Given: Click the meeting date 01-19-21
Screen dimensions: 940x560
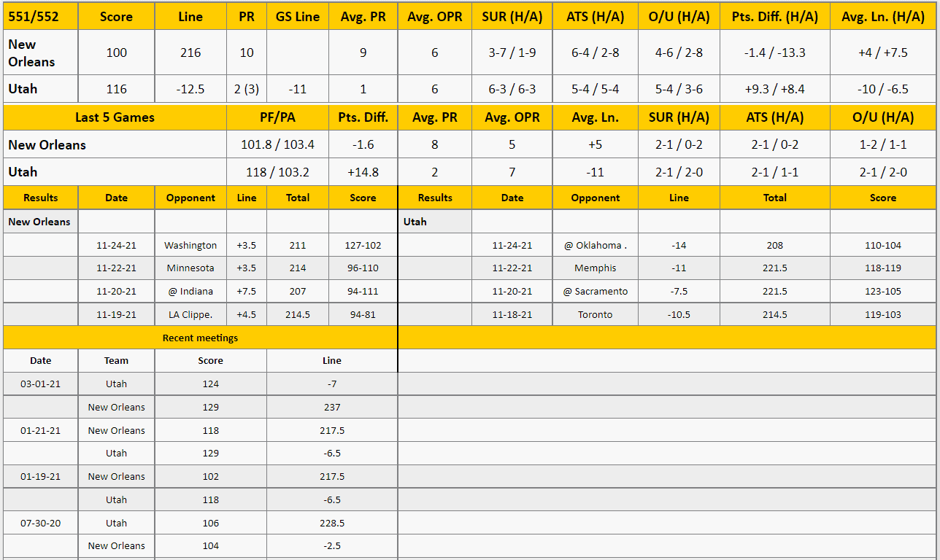Looking at the screenshot, I should point(41,476).
